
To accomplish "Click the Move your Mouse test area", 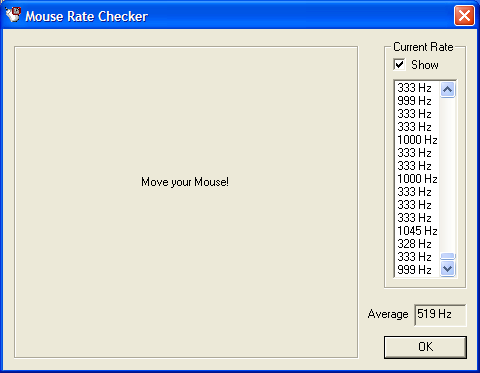I will (x=186, y=202).
